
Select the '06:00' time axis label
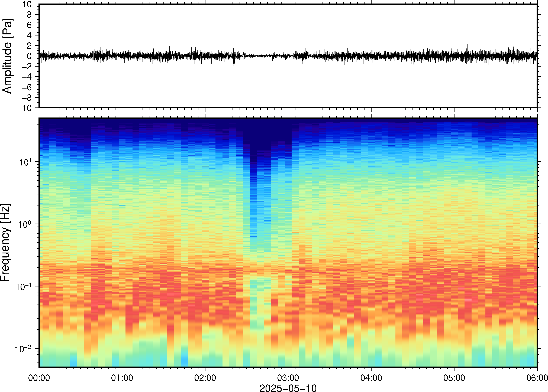537,378
